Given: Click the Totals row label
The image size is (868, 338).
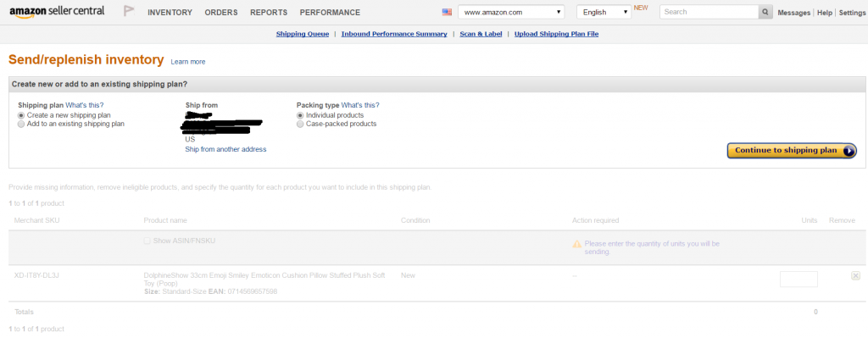Looking at the screenshot, I should (x=24, y=312).
